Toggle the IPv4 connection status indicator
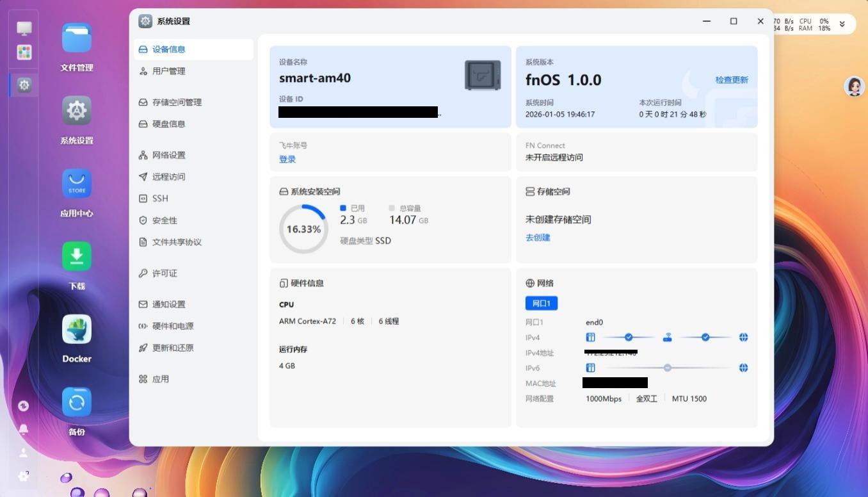 point(629,337)
